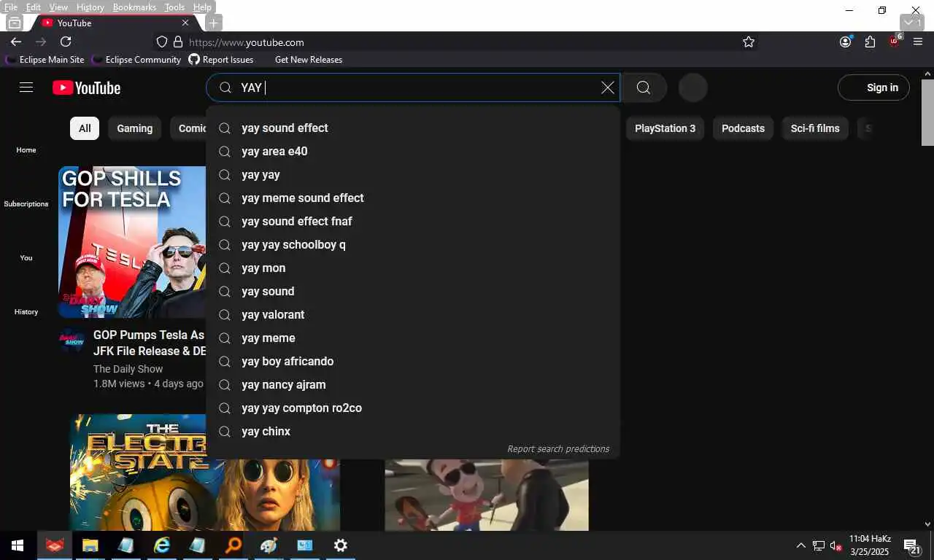Open the History menu

(x=90, y=7)
